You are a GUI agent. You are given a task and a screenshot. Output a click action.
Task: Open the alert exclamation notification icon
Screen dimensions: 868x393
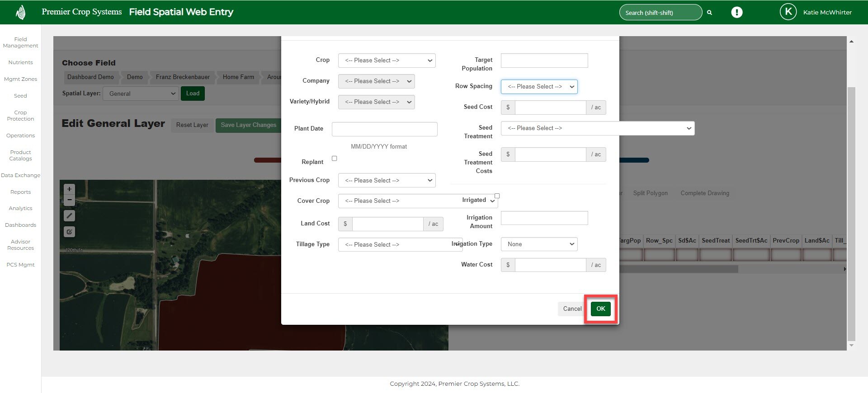click(x=736, y=12)
